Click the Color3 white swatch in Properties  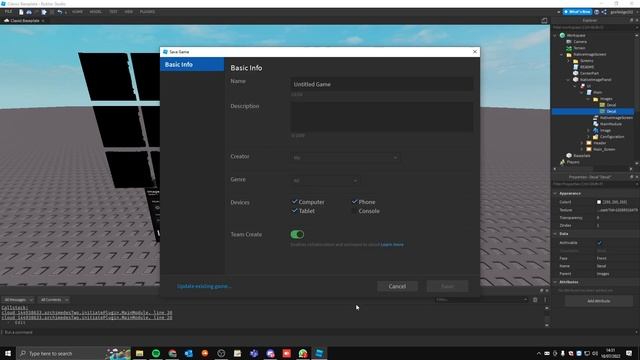(599, 202)
